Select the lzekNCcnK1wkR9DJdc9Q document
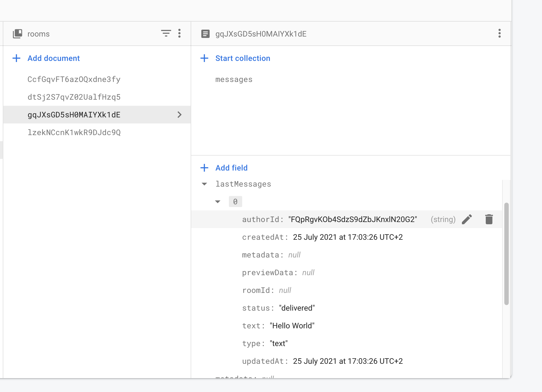 point(74,132)
